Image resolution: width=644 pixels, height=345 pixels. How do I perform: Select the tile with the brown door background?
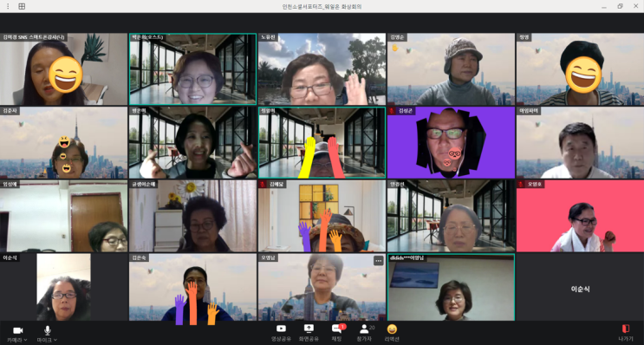click(63, 216)
